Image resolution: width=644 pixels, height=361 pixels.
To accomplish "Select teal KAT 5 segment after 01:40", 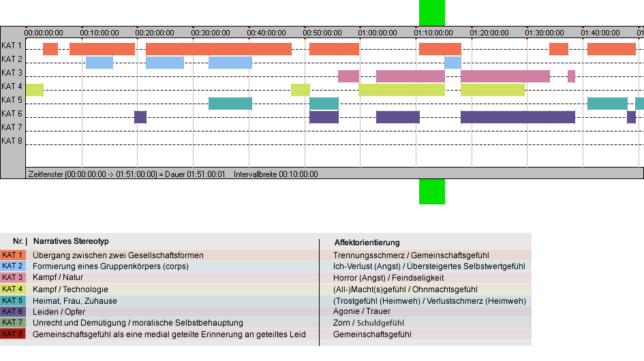I will coord(607,103).
